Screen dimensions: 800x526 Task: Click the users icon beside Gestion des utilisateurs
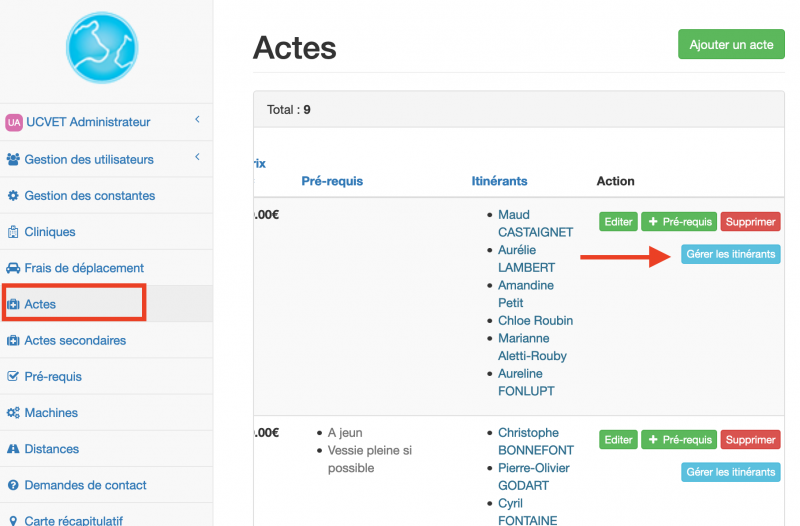pos(14,159)
